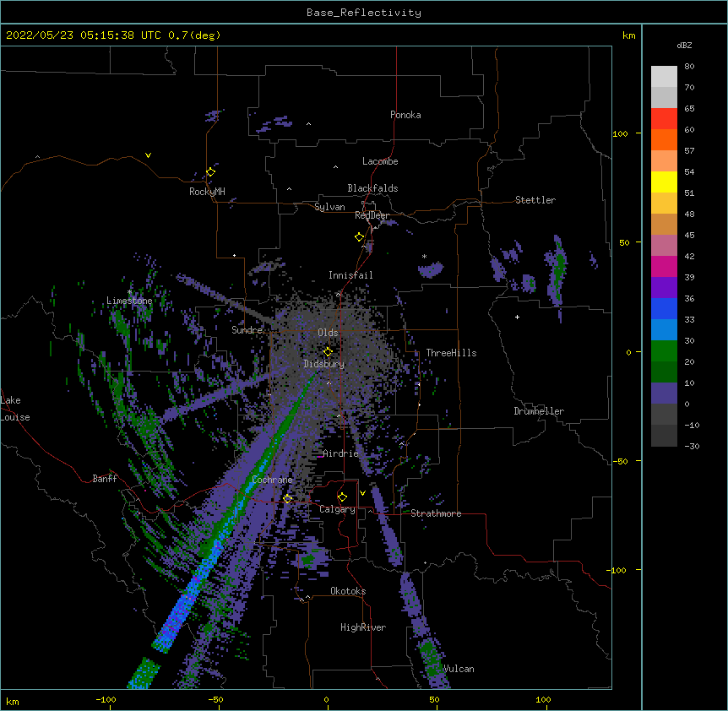Click the Airdrie city label
Viewport: 728px width, 711px height.
(340, 453)
